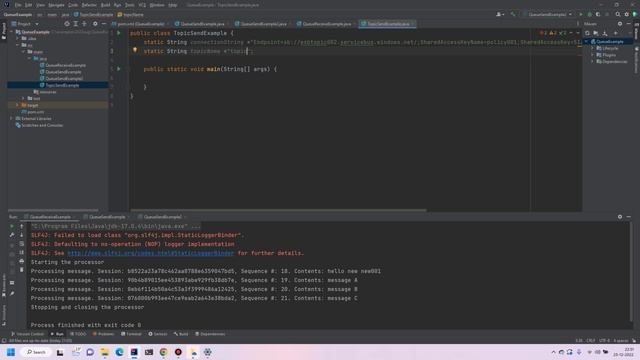Viewport: 640px width, 360px height.
Task: Click Scratches and Consoles in Project tree
Action: click(39, 125)
